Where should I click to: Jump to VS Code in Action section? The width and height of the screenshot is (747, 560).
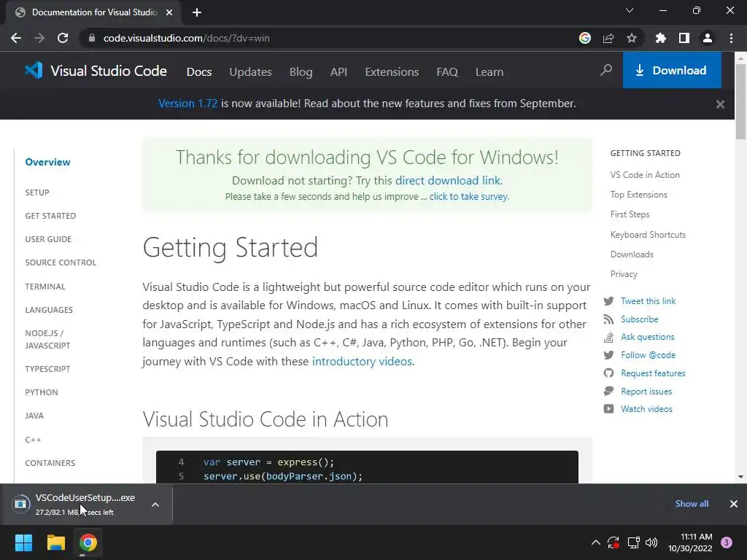[x=645, y=175]
